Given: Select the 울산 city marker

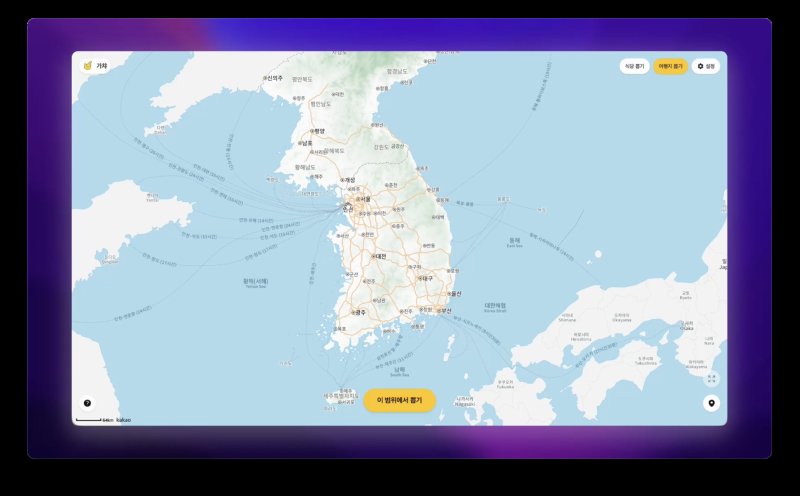Looking at the screenshot, I should pyautogui.click(x=456, y=294).
